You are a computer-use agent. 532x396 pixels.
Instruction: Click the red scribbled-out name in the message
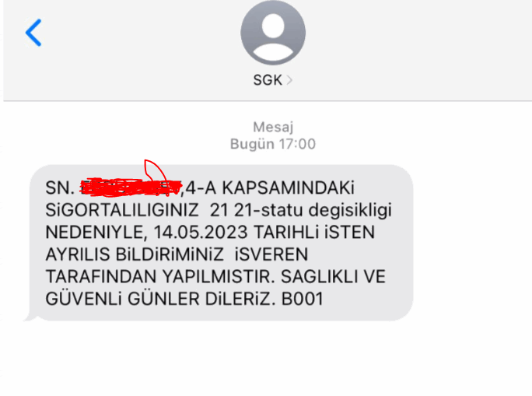(x=131, y=187)
